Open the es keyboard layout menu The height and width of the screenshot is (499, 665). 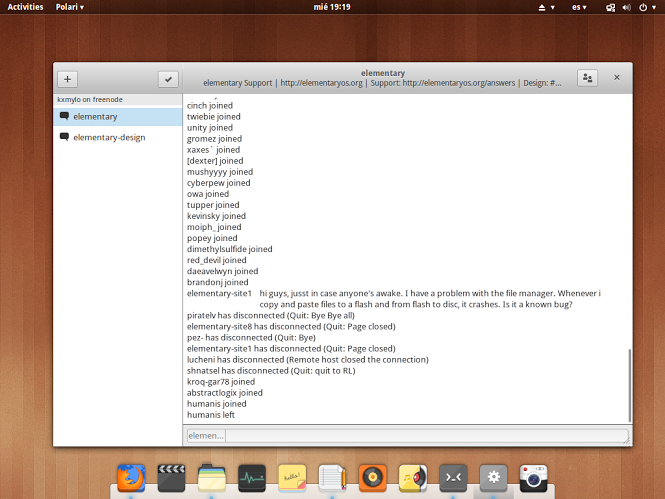(x=579, y=7)
